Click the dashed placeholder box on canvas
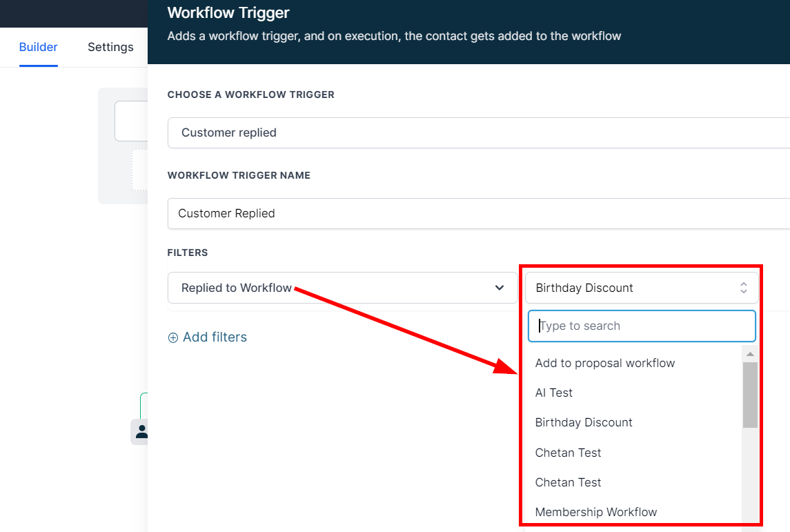 point(140,170)
